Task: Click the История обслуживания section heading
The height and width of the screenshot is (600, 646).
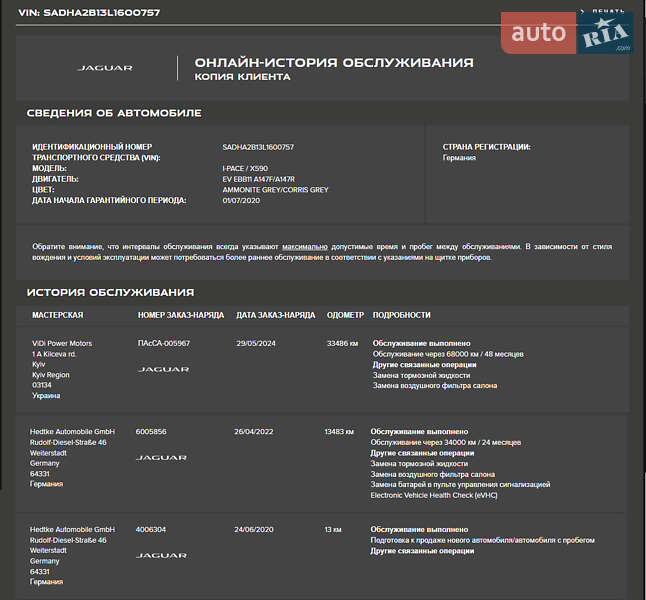Action: (110, 292)
